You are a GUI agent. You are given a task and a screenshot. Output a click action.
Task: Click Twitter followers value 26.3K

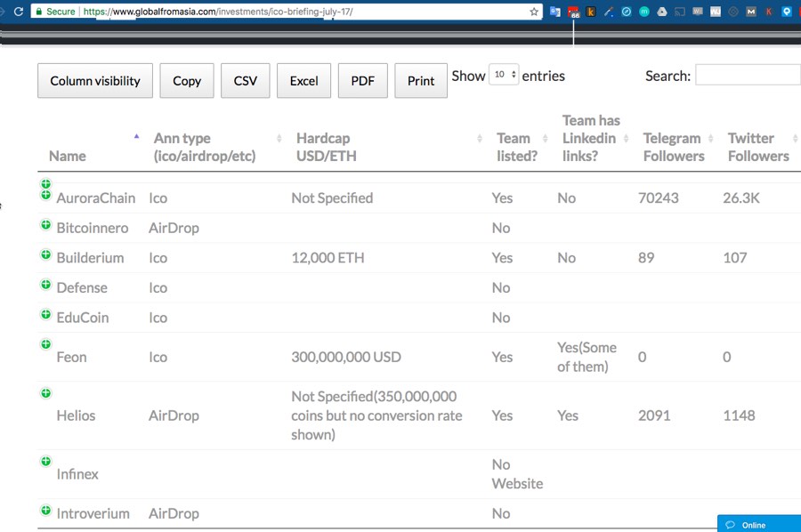[x=740, y=198]
